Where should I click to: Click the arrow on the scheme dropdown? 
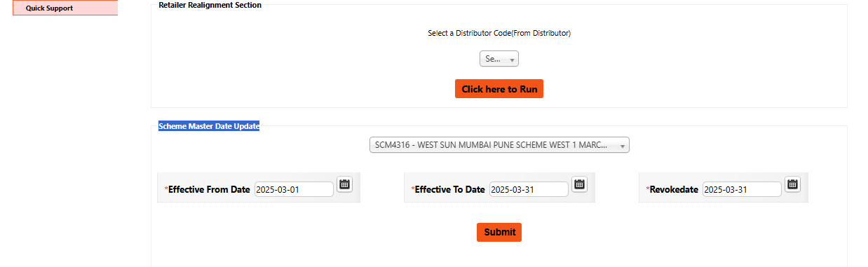623,146
